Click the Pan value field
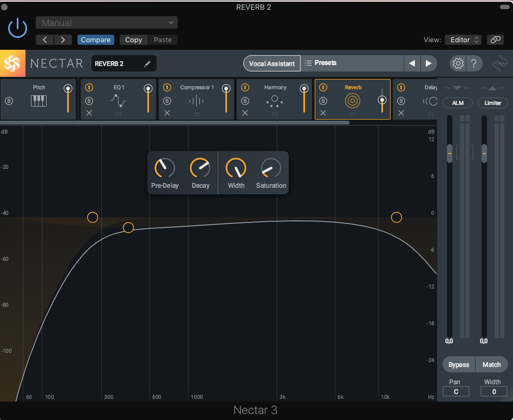This screenshot has width=513, height=420. [x=456, y=391]
